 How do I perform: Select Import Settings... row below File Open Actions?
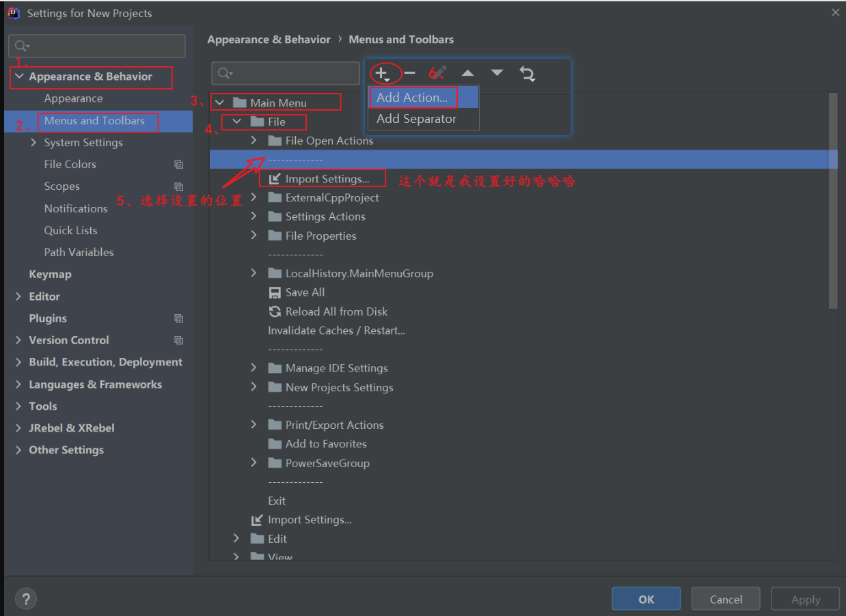327,179
